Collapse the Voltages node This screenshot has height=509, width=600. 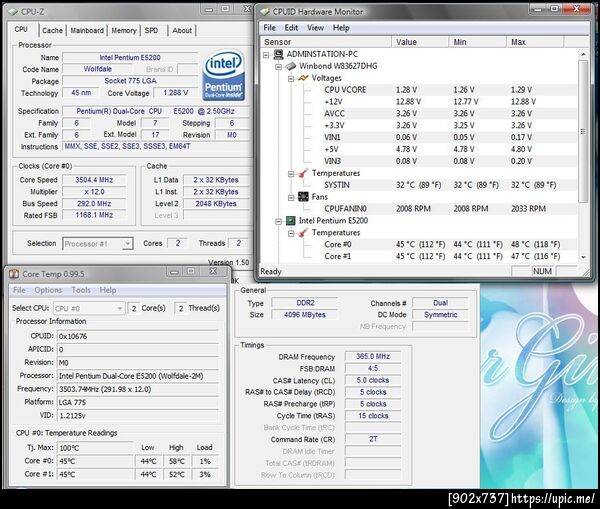(x=291, y=79)
